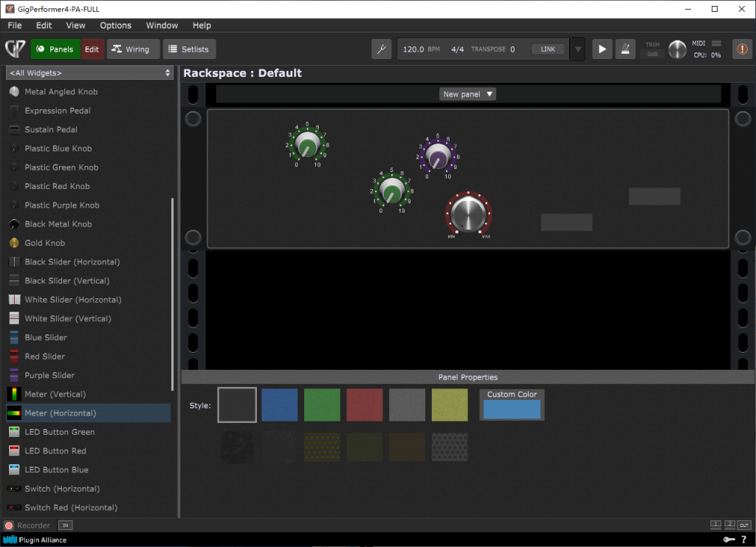
Task: Select the Plastic Green Knob widget
Action: 89,168
